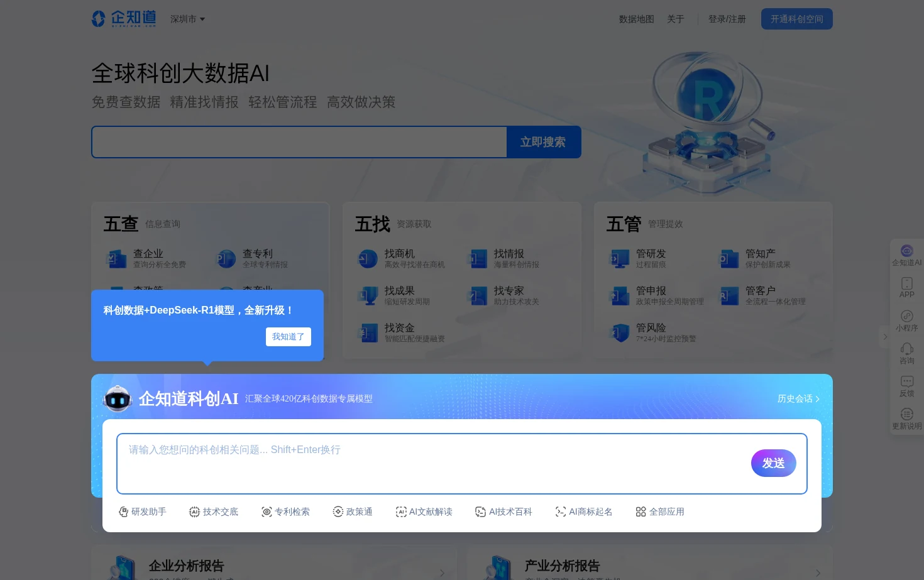Open 管申报 icon
Screen dimensions: 924x580
point(619,295)
